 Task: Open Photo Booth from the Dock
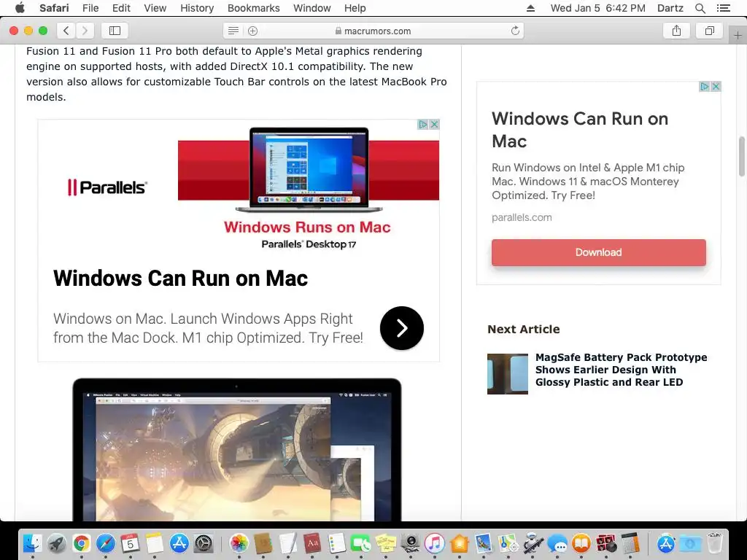click(x=606, y=543)
